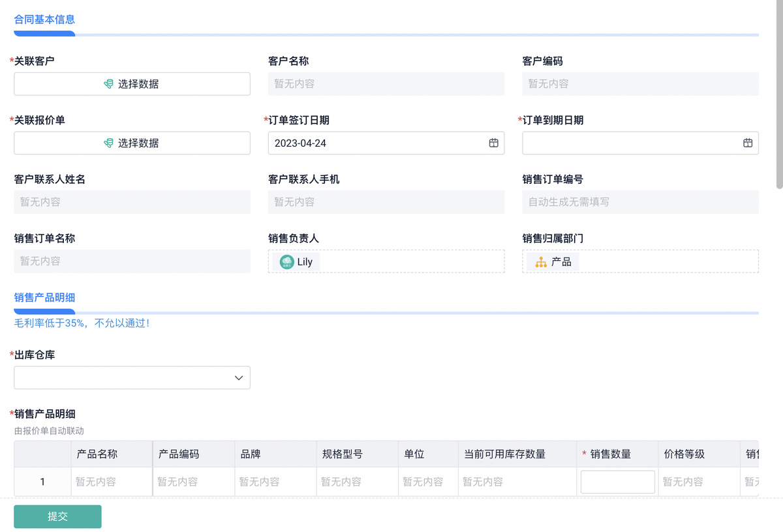This screenshot has height=532, width=783.
Task: Open the 出库仓库 warehouse select box
Action: (124, 378)
